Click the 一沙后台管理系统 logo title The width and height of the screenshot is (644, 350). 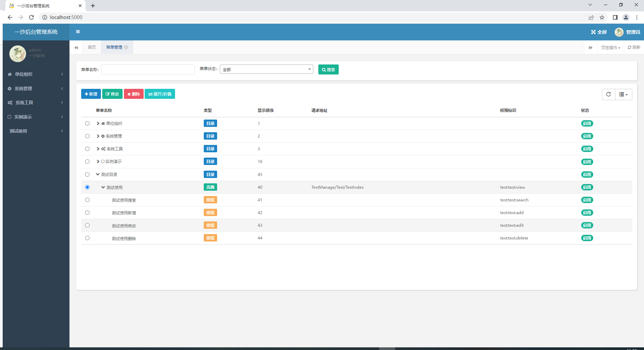click(x=36, y=32)
